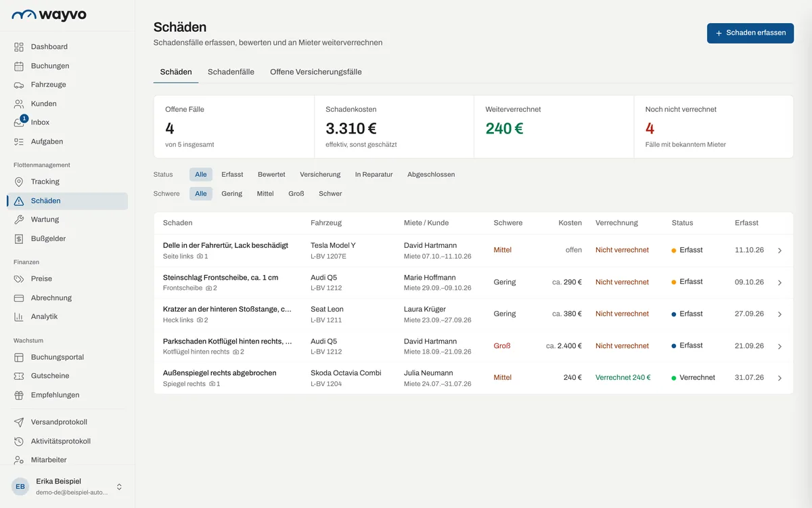812x508 pixels.
Task: Open Tracking sidebar link
Action: tap(68, 182)
